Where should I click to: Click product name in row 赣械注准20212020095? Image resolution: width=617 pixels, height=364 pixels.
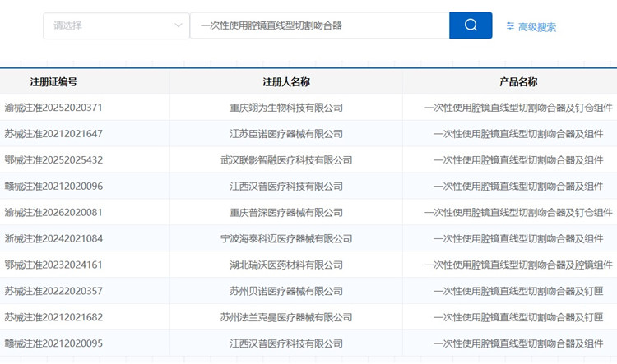[518, 343]
